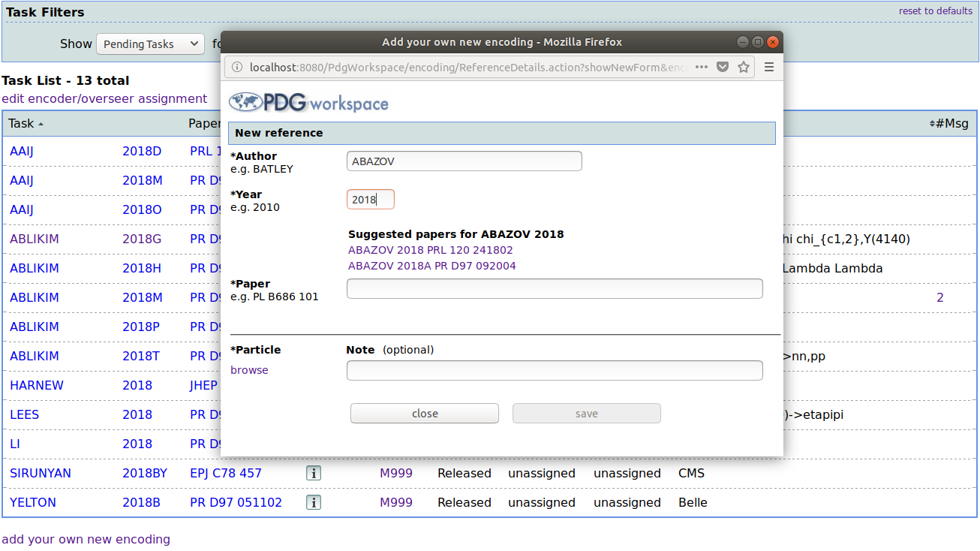Open the Firefox hamburger menu

(x=769, y=67)
